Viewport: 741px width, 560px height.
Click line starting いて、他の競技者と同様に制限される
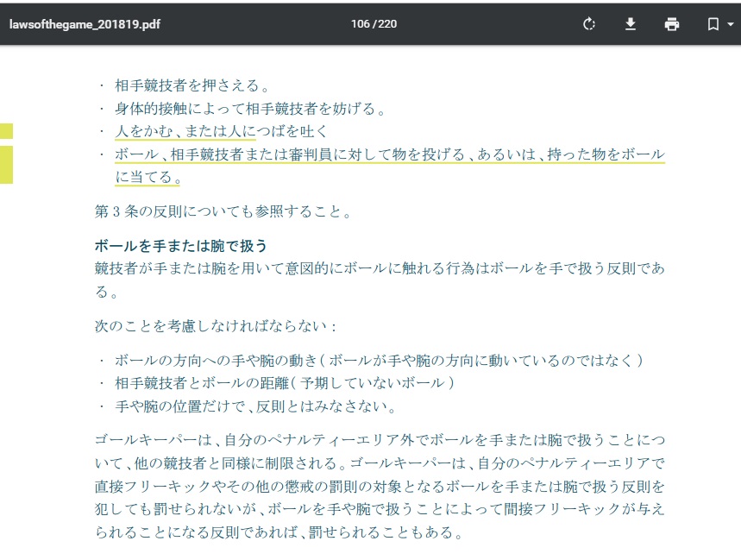(380, 463)
